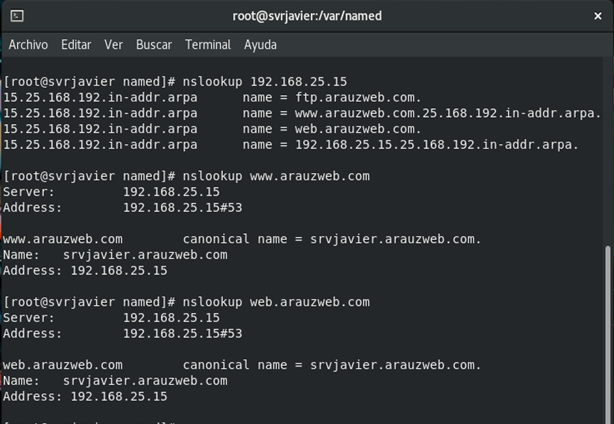Close the root@svrjavier terminal window
Image resolution: width=614 pixels, height=424 pixels.
(598, 16)
